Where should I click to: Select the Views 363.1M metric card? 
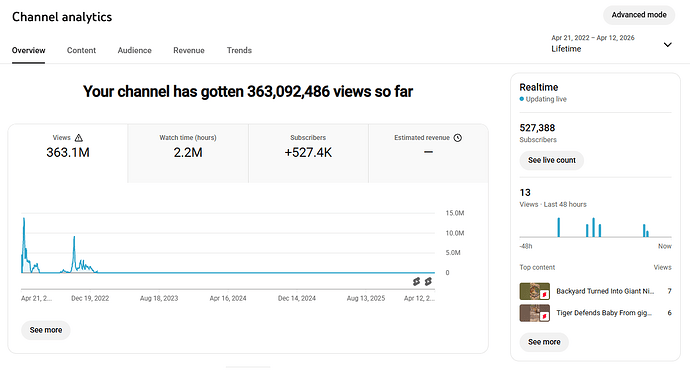(x=68, y=153)
